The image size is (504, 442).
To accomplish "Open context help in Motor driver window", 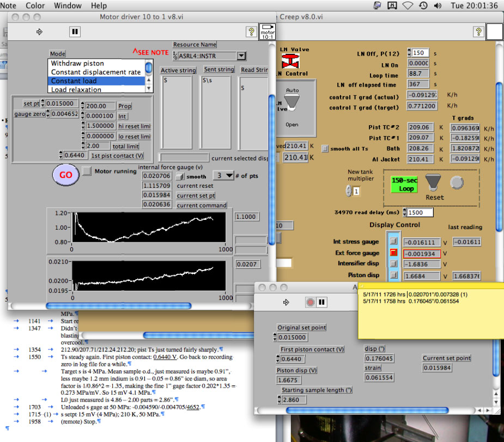I will click(251, 32).
